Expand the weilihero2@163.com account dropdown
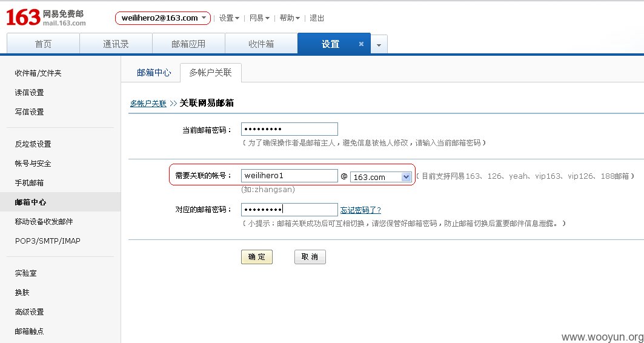 click(163, 18)
